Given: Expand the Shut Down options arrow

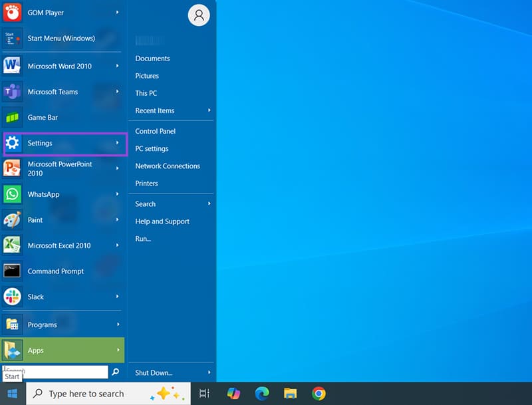Looking at the screenshot, I should 209,372.
